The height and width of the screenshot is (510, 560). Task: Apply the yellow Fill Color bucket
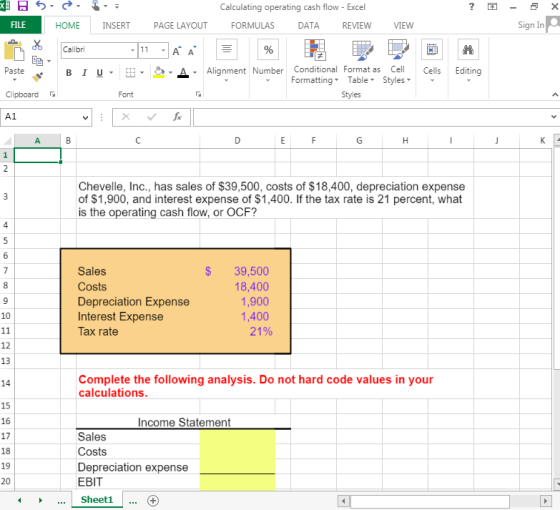point(159,72)
